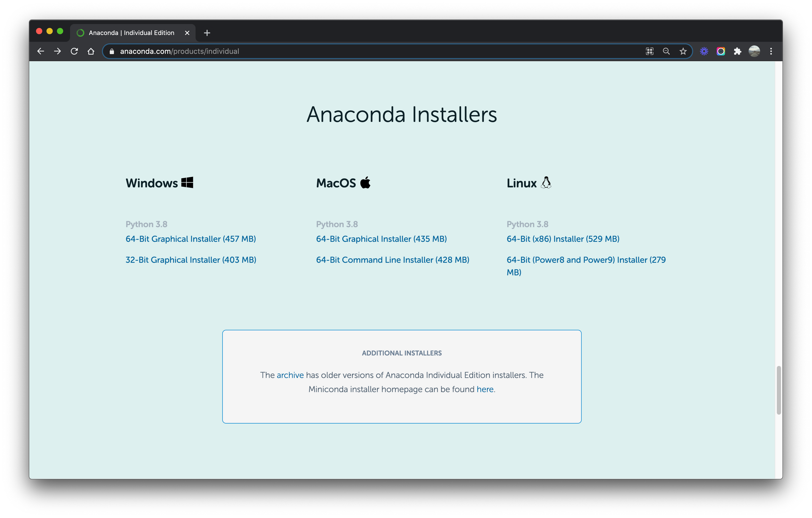This screenshot has width=812, height=518.
Task: Click the Windows logo icon
Action: tap(187, 183)
